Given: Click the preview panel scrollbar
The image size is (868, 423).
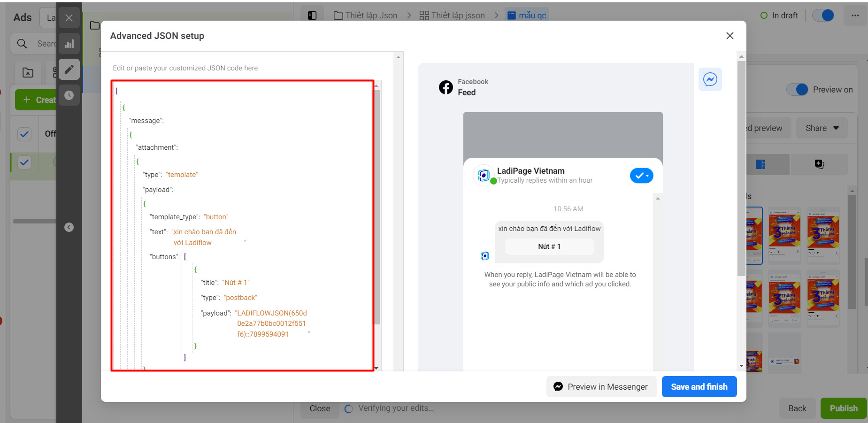Looking at the screenshot, I should [x=741, y=169].
